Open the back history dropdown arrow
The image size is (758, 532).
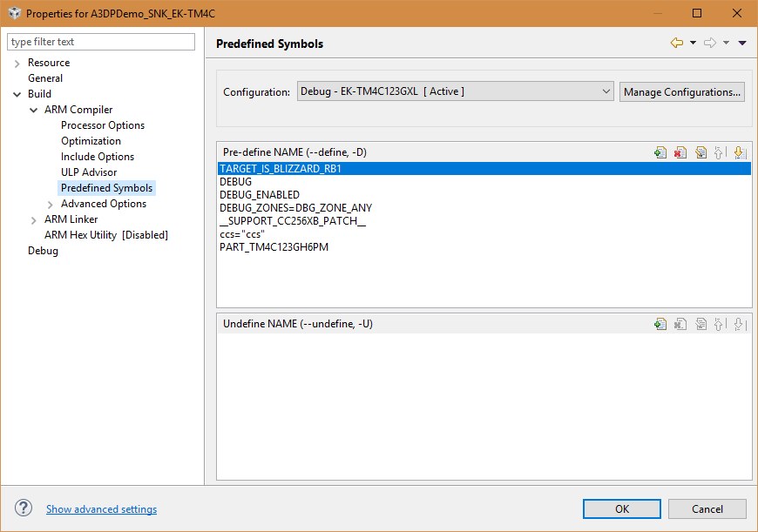tap(693, 43)
